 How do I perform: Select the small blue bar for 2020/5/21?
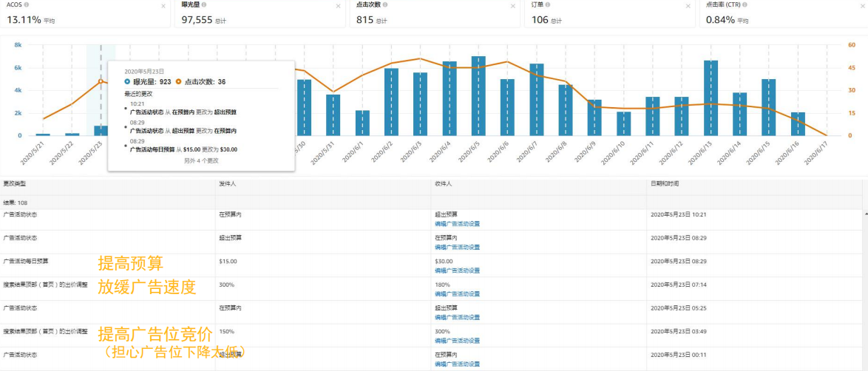coord(43,135)
